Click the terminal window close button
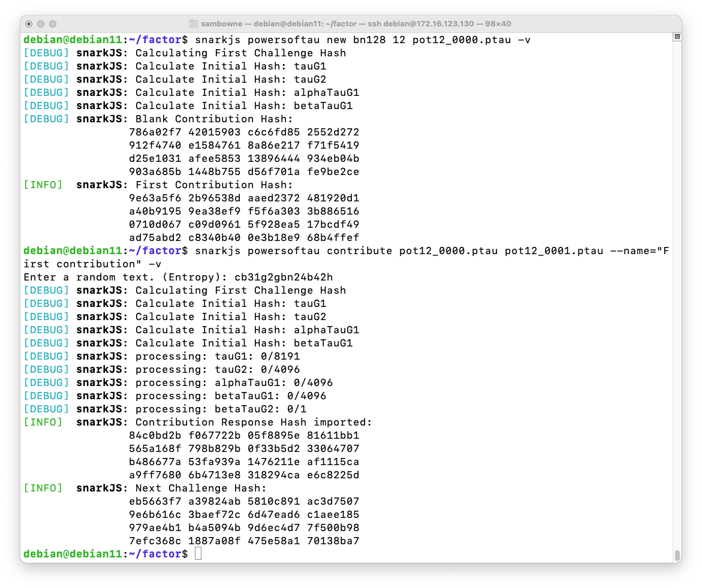The width and height of the screenshot is (702, 588). click(29, 24)
